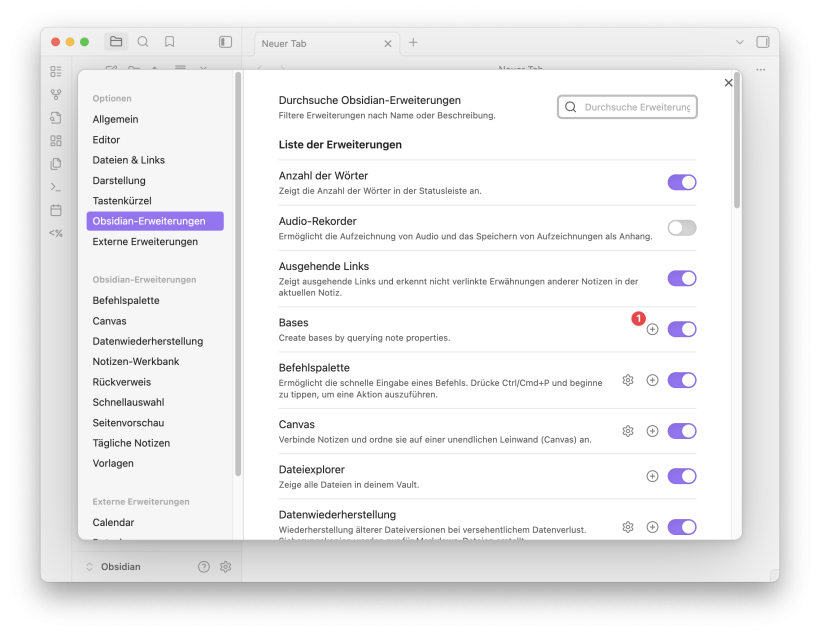The height and width of the screenshot is (635, 820).
Task: Open Tägliche Notizen settings
Action: click(155, 443)
